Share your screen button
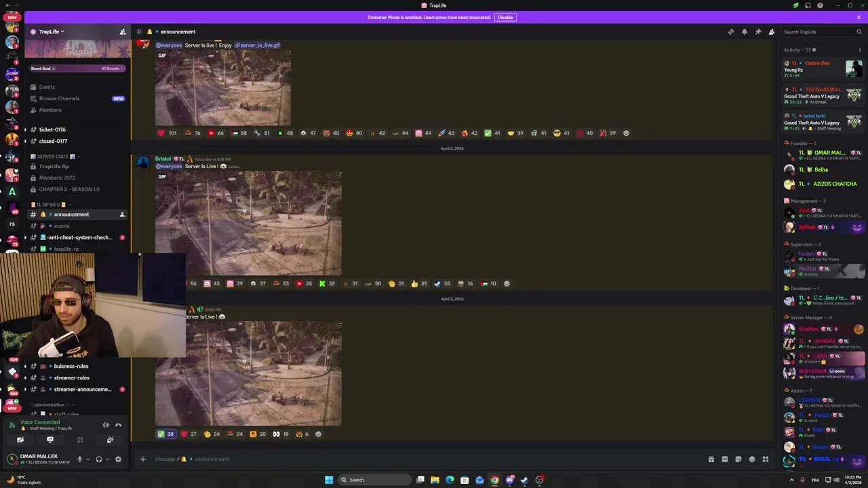The width and height of the screenshot is (868, 488). point(50,440)
